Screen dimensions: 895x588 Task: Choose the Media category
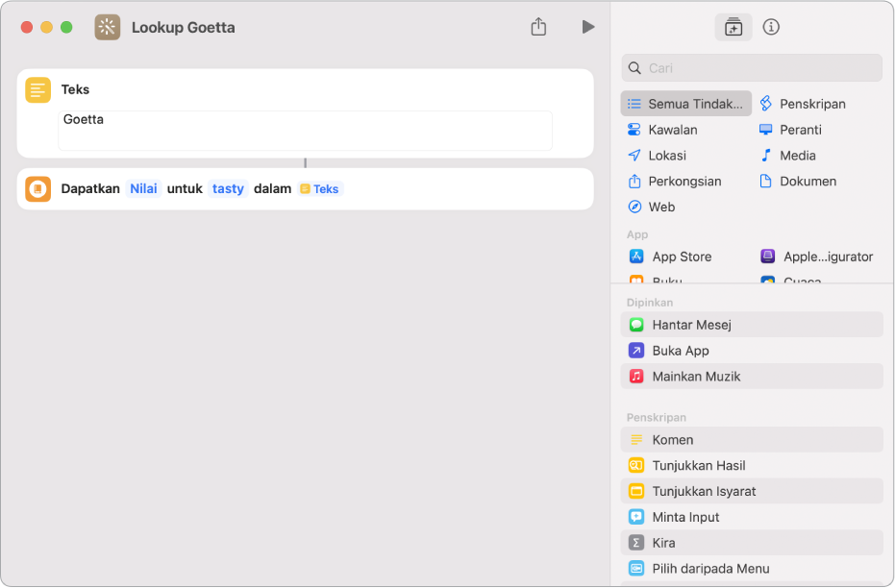click(x=787, y=155)
